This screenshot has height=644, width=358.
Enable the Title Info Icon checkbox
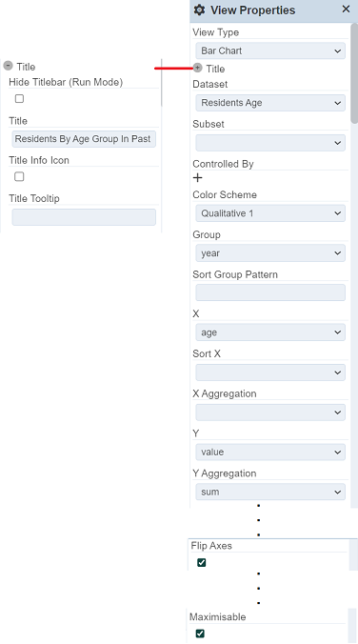coord(19,176)
